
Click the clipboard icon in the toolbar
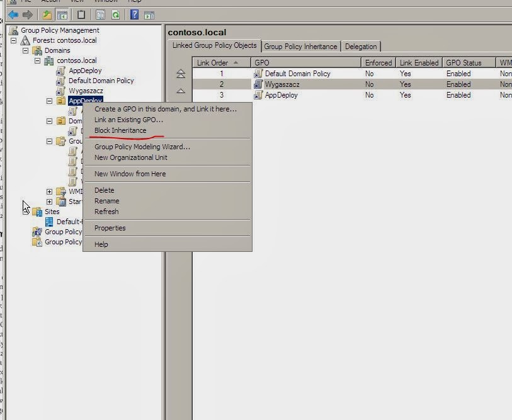(81, 14)
